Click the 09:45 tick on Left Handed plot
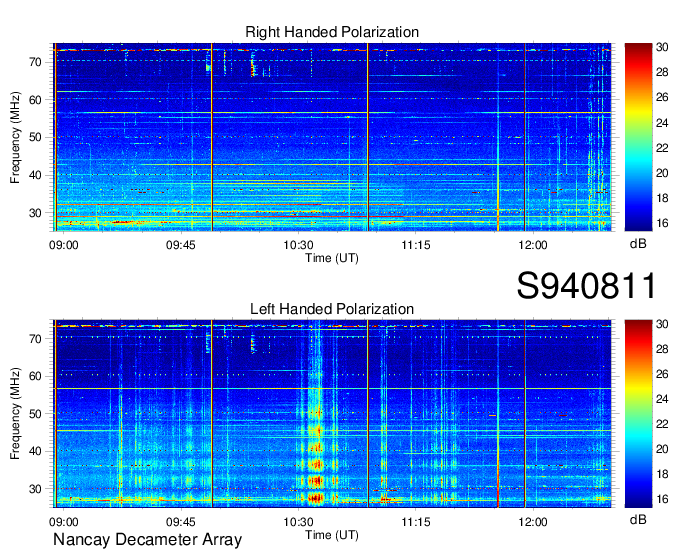This screenshot has height=552, width=680. pos(181,522)
